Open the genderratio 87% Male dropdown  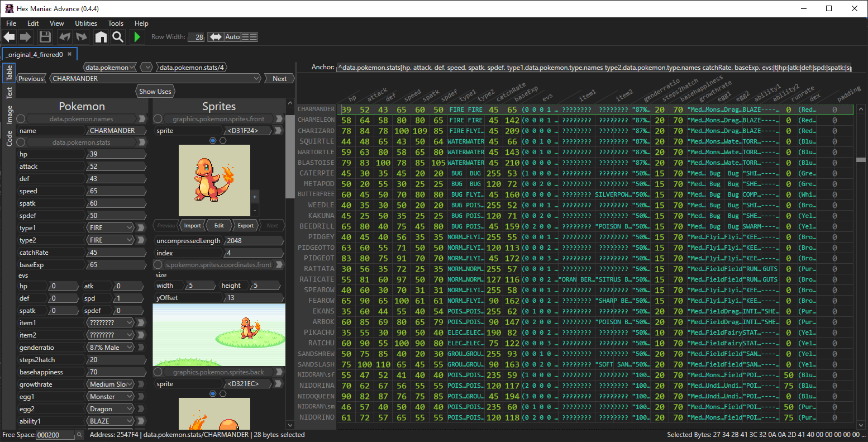click(x=111, y=348)
